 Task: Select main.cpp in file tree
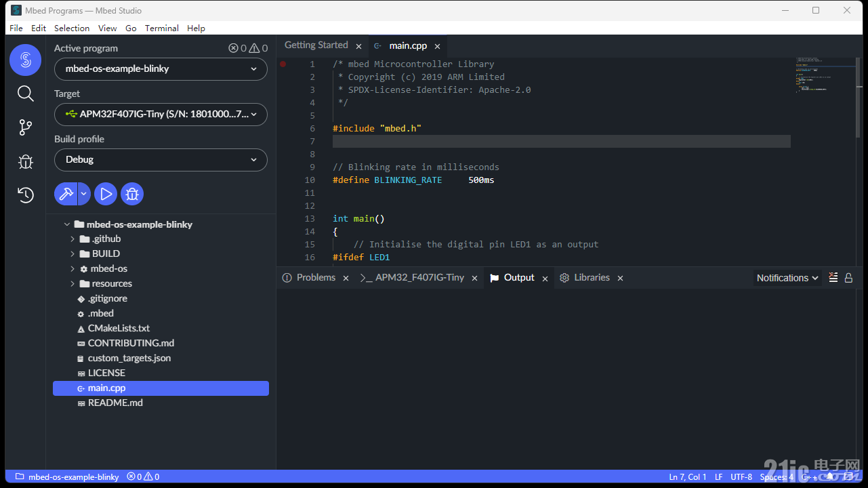pos(161,388)
